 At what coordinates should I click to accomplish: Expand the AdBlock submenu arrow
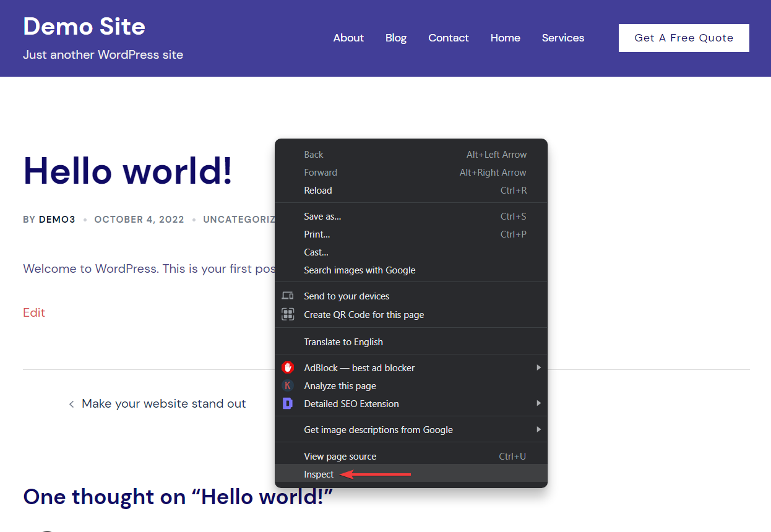point(539,367)
